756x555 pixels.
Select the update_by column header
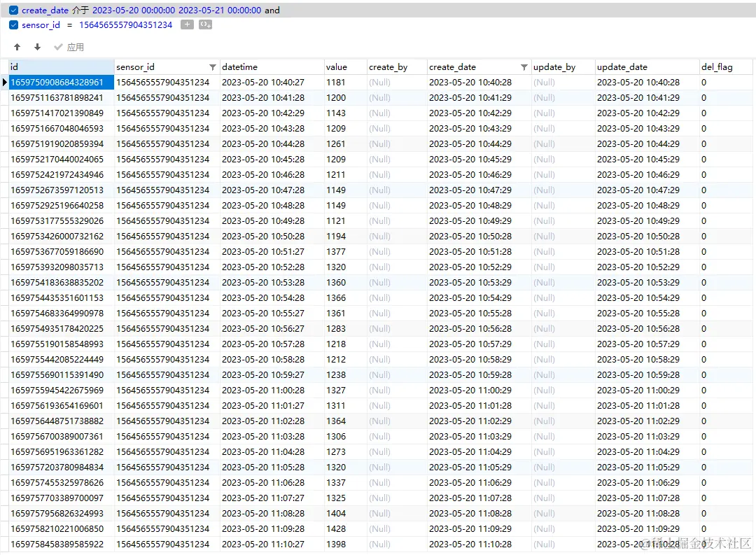[563, 67]
